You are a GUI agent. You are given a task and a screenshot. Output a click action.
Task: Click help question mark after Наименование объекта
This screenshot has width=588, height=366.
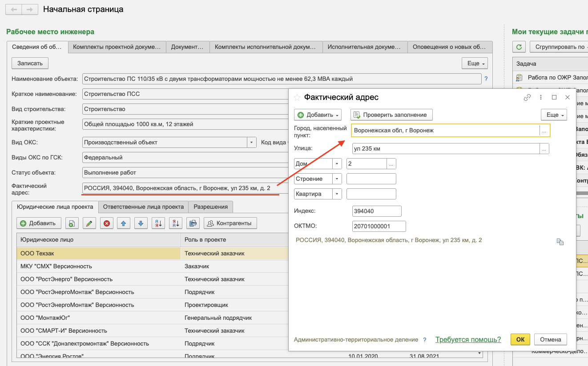(x=486, y=79)
